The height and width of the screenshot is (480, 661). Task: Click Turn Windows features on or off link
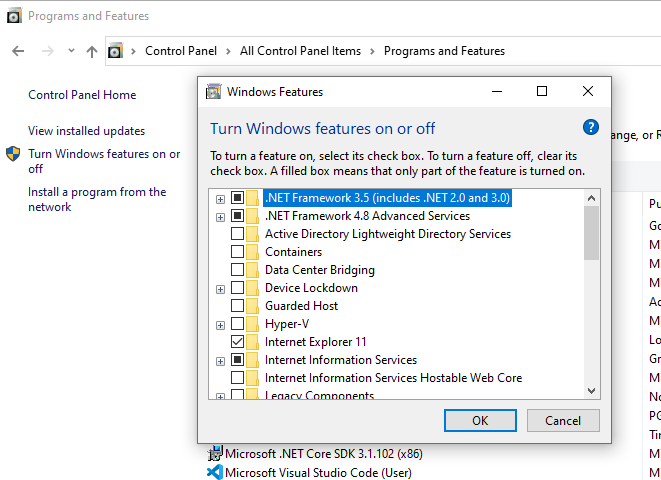point(104,161)
